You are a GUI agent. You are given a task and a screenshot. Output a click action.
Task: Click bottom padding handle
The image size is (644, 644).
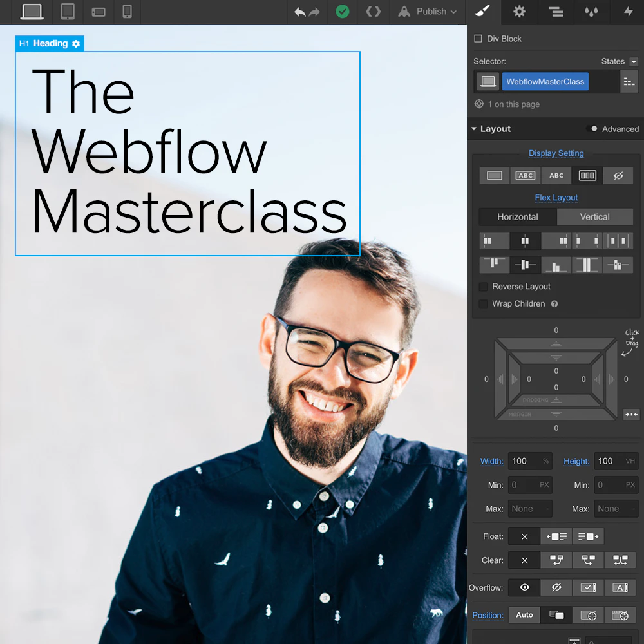point(556,400)
